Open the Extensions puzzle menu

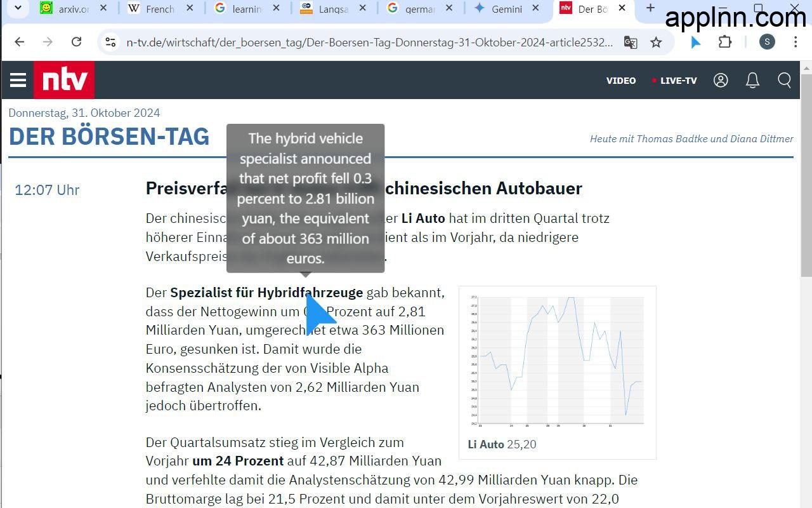pos(724,42)
